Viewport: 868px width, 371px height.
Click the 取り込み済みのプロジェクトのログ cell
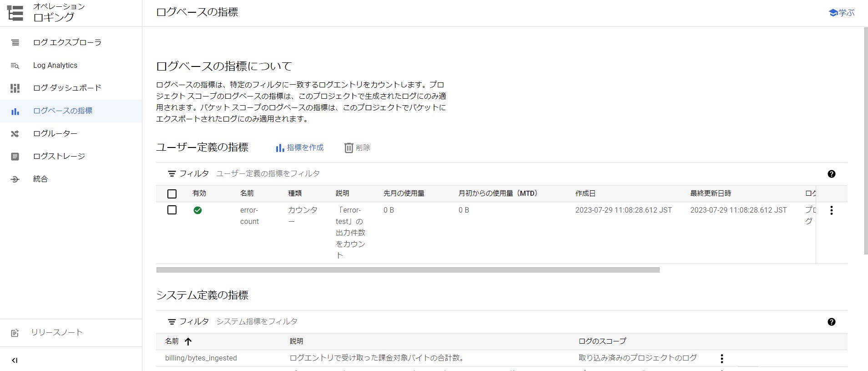(x=638, y=358)
